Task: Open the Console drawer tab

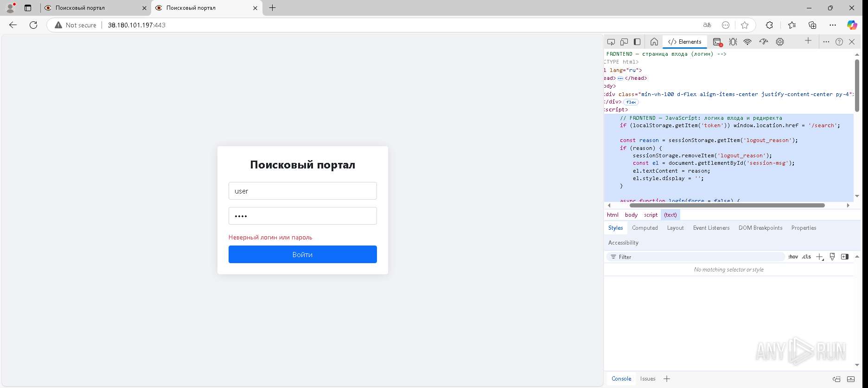Action: pyautogui.click(x=621, y=379)
